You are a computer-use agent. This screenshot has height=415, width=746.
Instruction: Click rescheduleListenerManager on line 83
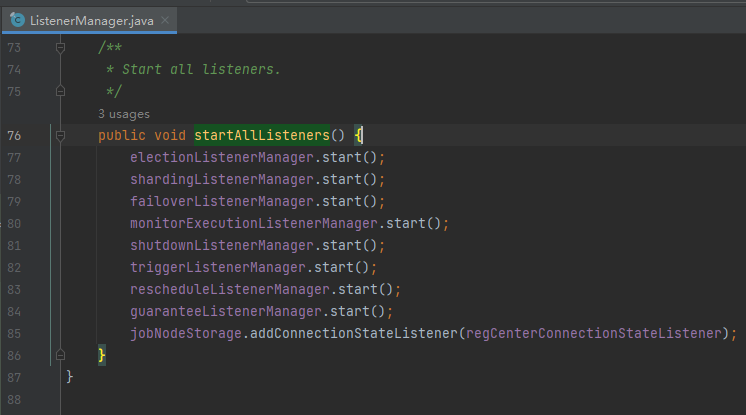click(x=230, y=289)
